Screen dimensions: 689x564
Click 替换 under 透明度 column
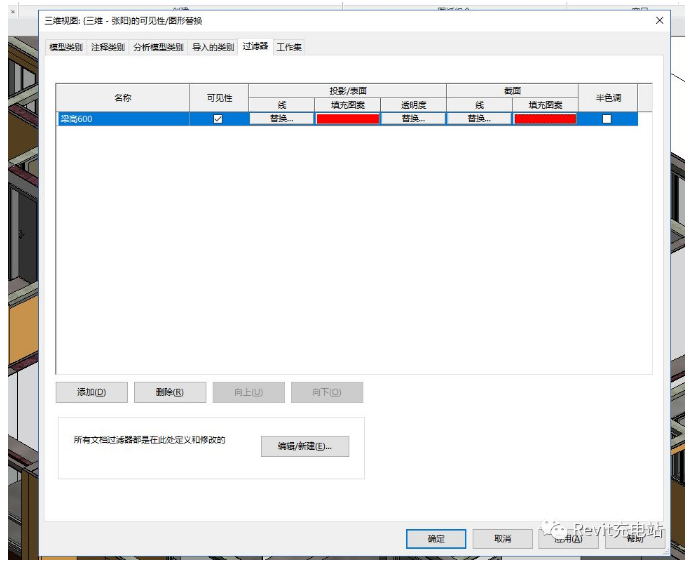click(413, 119)
